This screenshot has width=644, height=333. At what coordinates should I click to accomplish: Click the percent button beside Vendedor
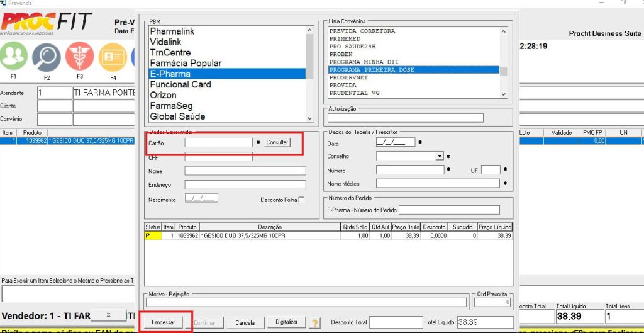click(108, 315)
